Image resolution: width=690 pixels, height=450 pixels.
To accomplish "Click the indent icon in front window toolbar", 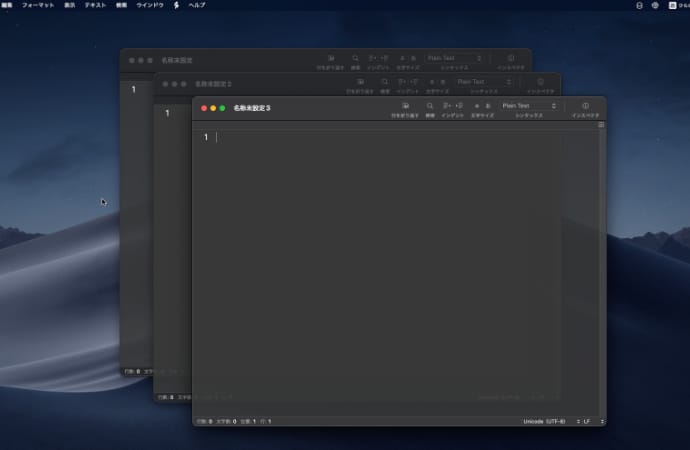I will [x=451, y=106].
